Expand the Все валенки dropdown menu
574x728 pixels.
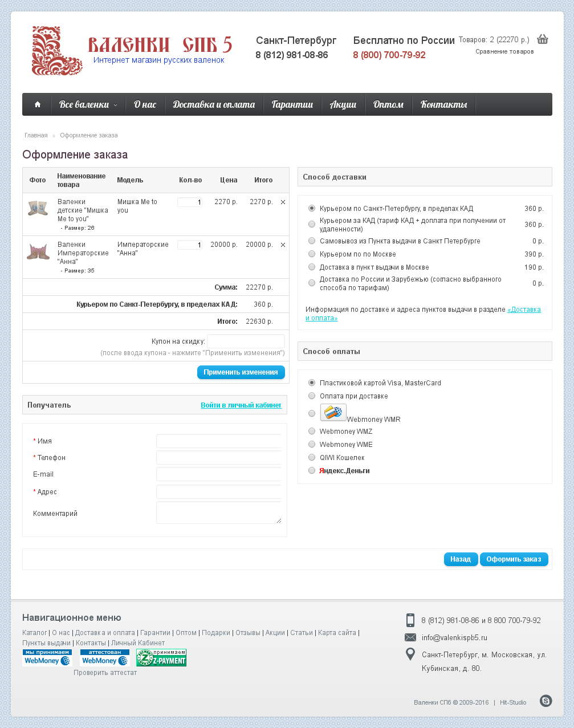coord(88,104)
